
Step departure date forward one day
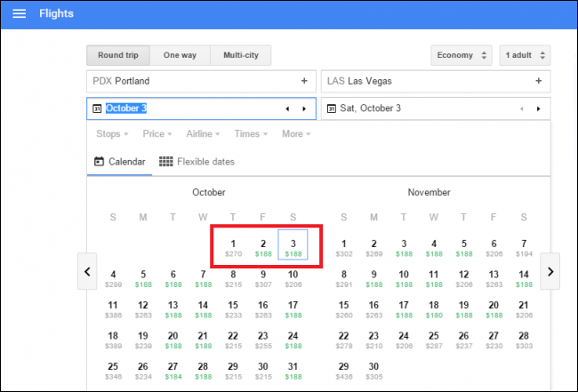pos(304,108)
